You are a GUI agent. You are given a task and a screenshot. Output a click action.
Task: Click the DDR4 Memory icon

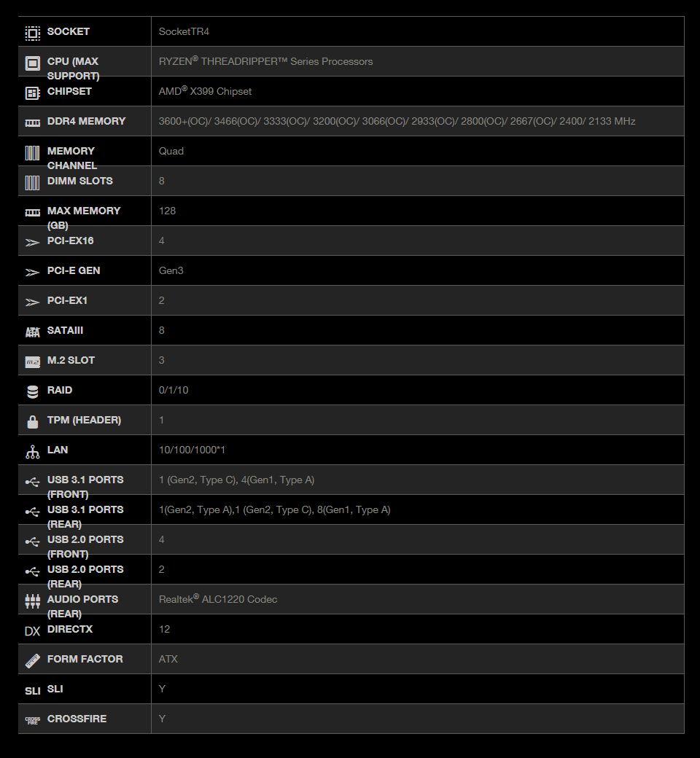[x=32, y=122]
